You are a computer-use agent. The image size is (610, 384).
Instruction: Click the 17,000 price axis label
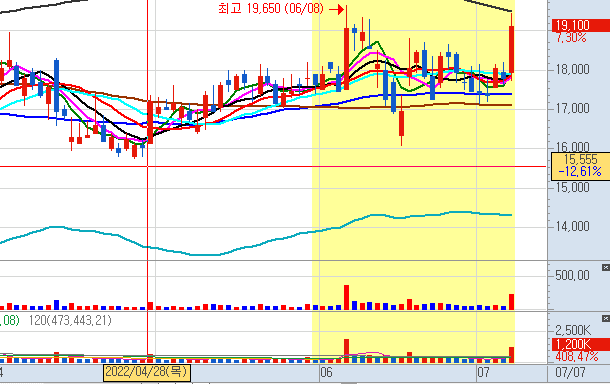click(572, 108)
